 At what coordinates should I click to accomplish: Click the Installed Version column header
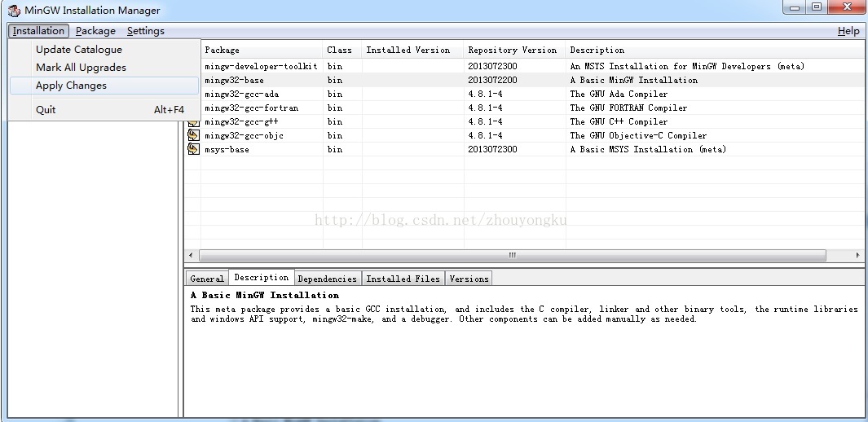[x=412, y=50]
